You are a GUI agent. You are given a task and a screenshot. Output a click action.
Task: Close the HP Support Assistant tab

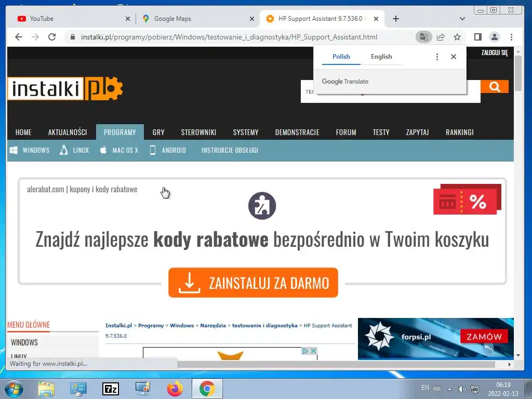pos(376,19)
